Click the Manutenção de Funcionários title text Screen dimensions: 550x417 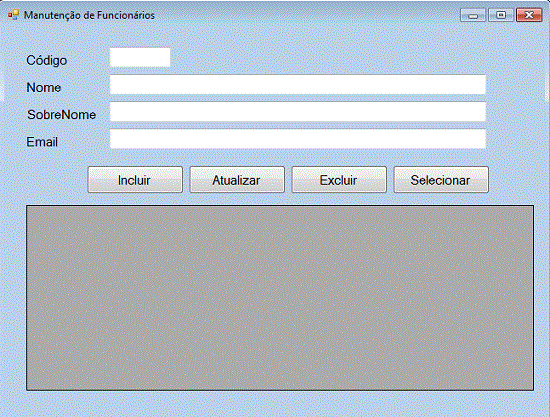89,15
